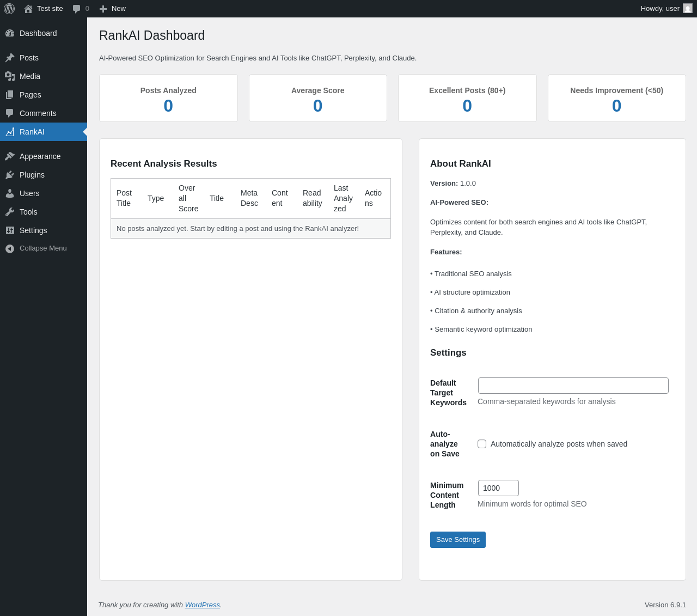Click the Dashboard gauge icon
697x616 pixels.
coord(10,33)
